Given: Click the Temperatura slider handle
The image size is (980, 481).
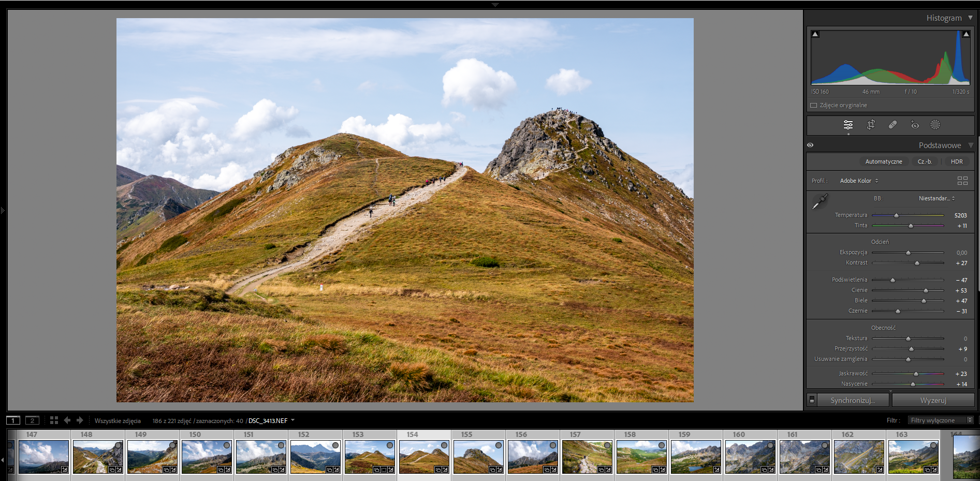Looking at the screenshot, I should click(x=896, y=215).
